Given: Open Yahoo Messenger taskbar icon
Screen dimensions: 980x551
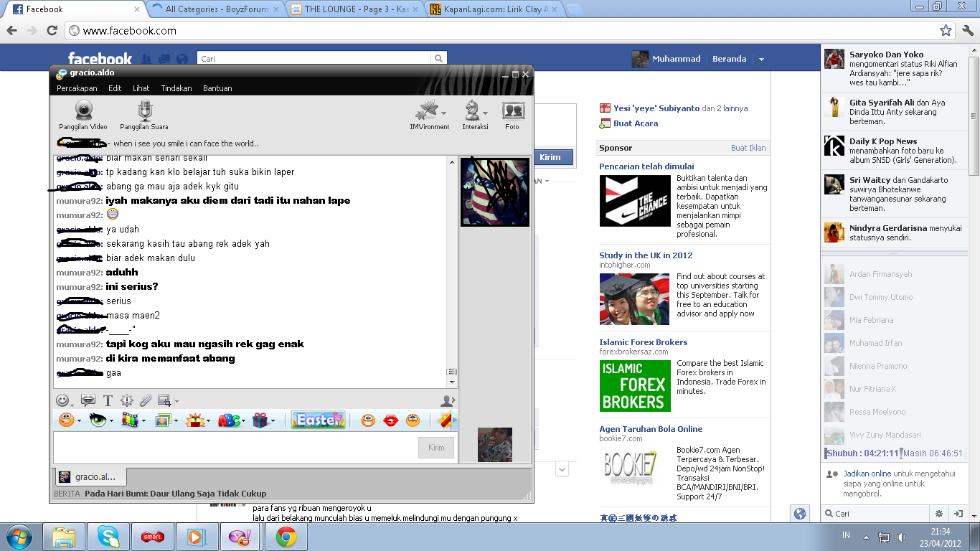Looking at the screenshot, I should 240,537.
